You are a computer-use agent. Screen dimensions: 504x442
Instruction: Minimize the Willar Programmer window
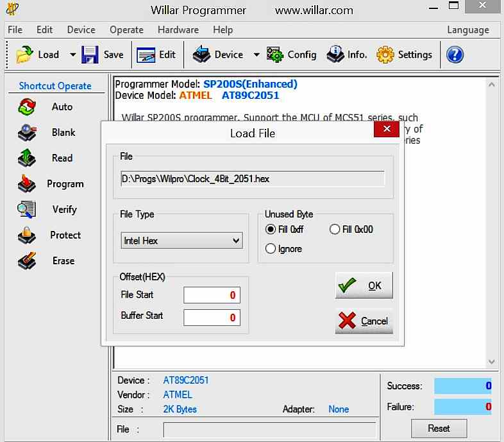[x=433, y=7]
